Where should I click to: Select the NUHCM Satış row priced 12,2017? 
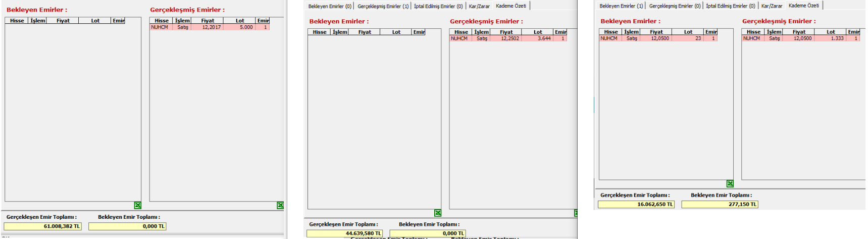click(x=210, y=27)
